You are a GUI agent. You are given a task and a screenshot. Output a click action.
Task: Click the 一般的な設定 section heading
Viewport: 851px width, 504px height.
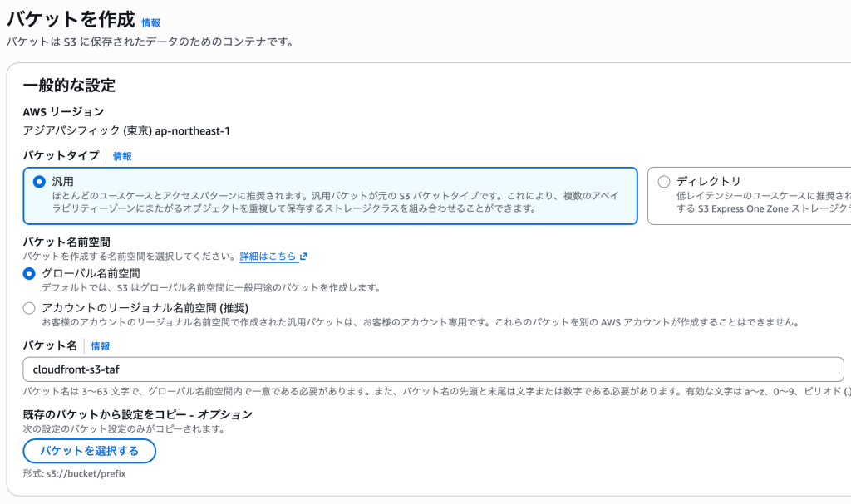[x=69, y=86]
